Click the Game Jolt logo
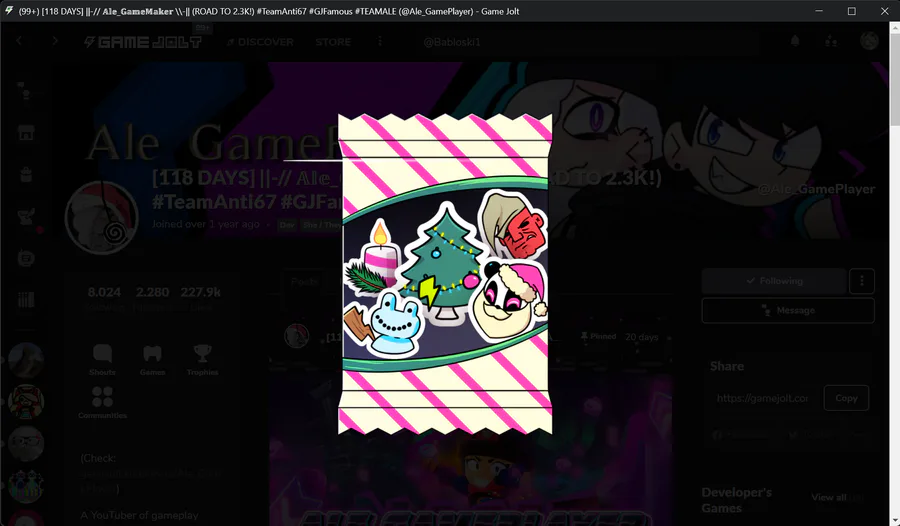The height and width of the screenshot is (526, 900). 143,42
